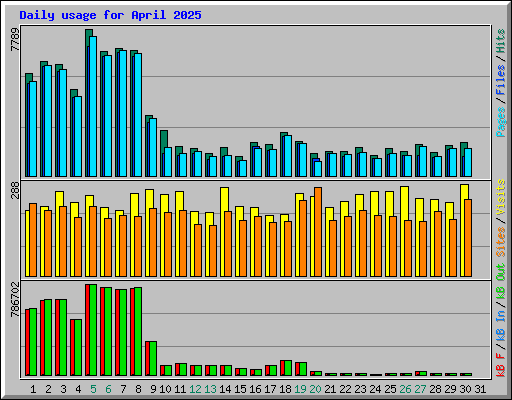Click the cyan pages bar for day 9
This screenshot has height=400, width=512.
(153, 147)
